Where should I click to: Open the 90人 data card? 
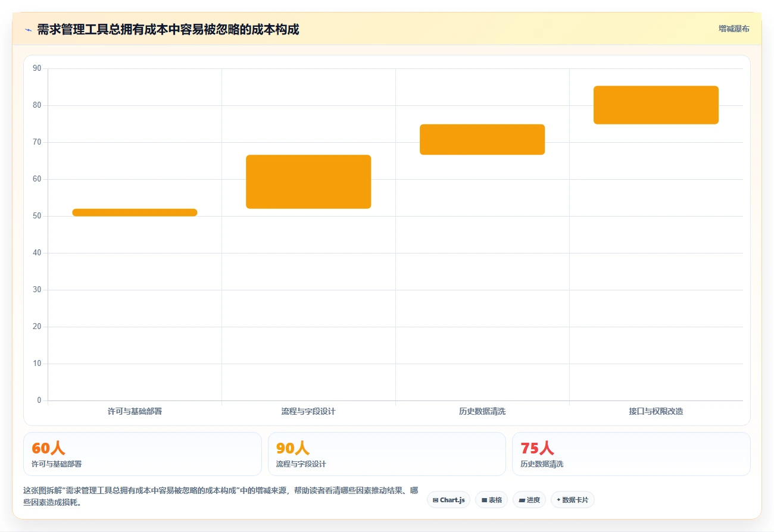click(387, 454)
